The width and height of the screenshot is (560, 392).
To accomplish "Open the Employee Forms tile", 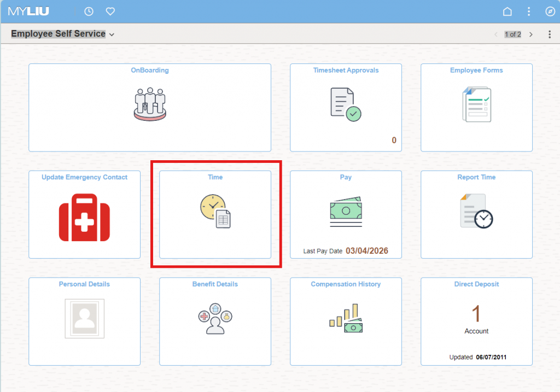I will point(476,107).
